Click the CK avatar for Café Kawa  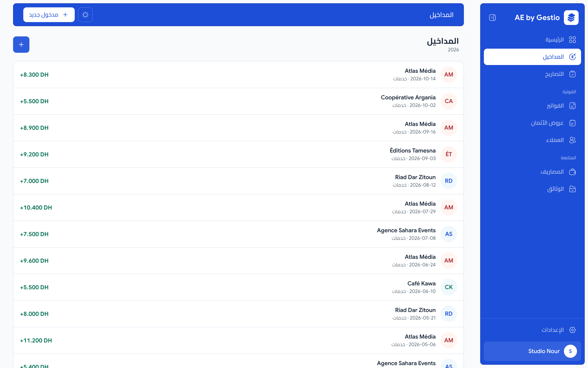[449, 287]
